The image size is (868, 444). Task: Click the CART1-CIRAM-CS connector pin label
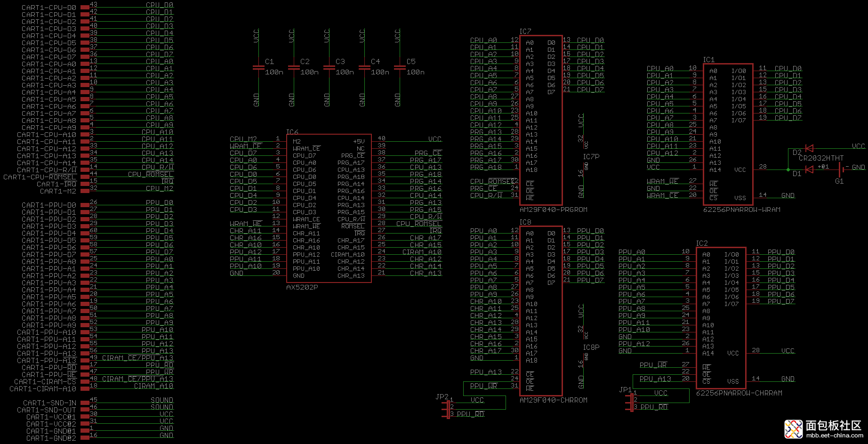tap(45, 382)
